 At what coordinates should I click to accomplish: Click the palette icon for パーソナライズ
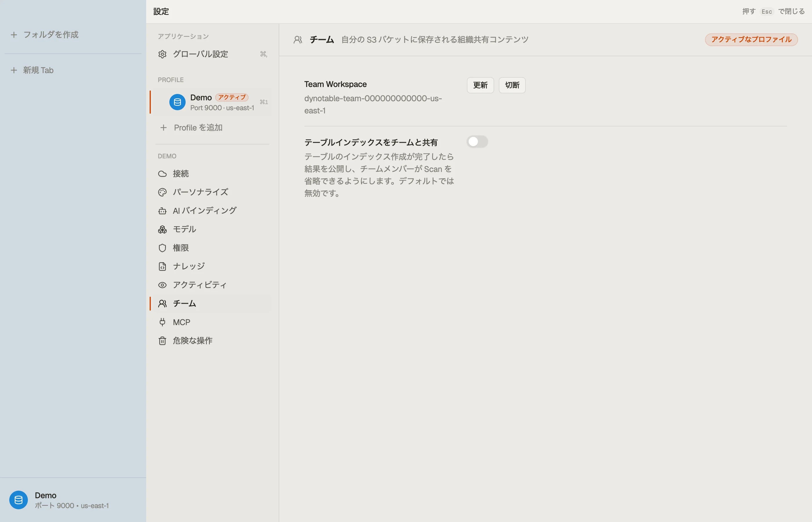tap(162, 192)
